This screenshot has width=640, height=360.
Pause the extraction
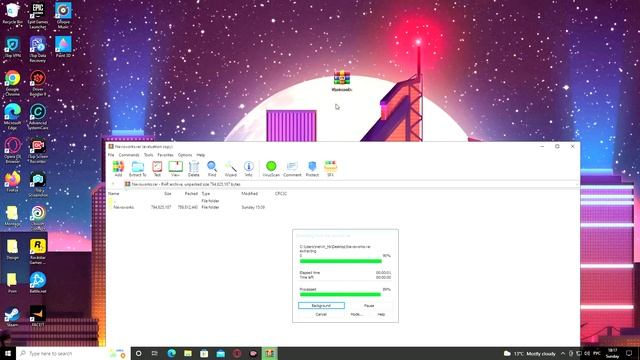[x=369, y=306]
